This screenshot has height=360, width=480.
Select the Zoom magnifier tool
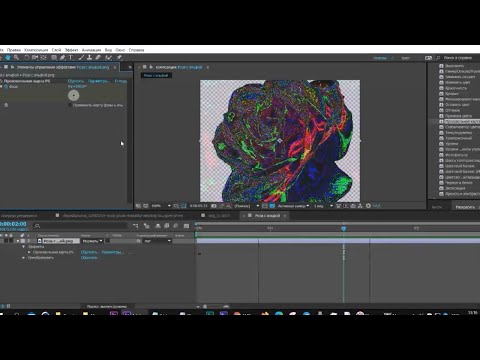point(16,58)
